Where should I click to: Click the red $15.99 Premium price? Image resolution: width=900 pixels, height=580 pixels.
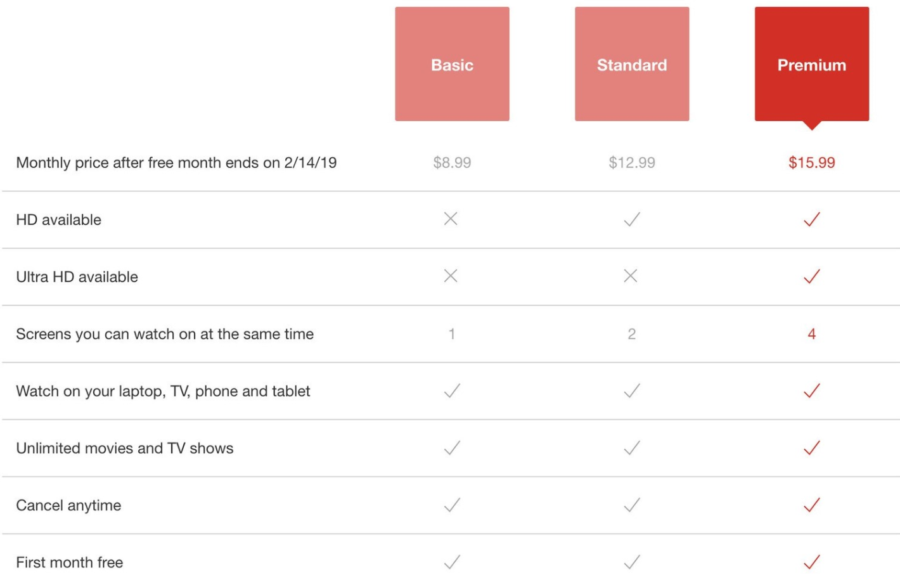(811, 162)
